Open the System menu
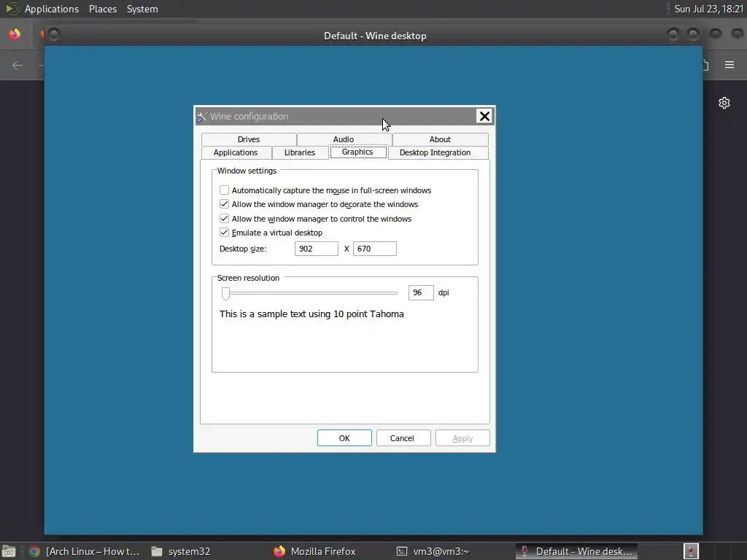 [142, 9]
